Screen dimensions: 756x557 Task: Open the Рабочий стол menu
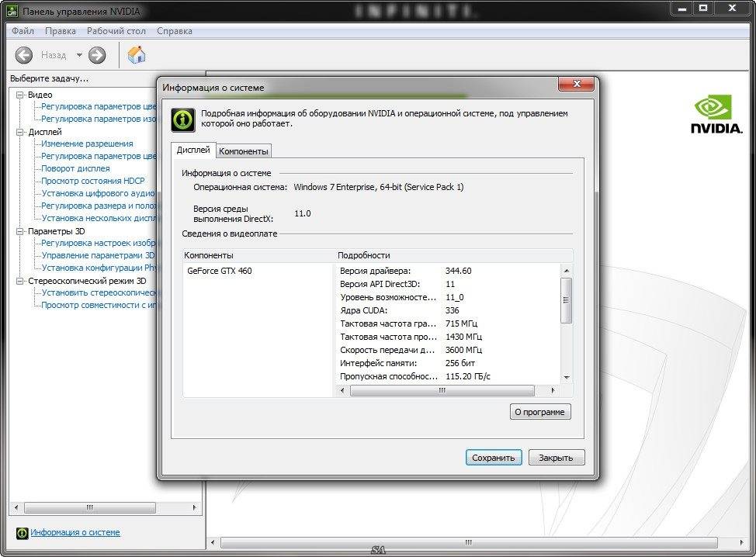click(x=116, y=31)
